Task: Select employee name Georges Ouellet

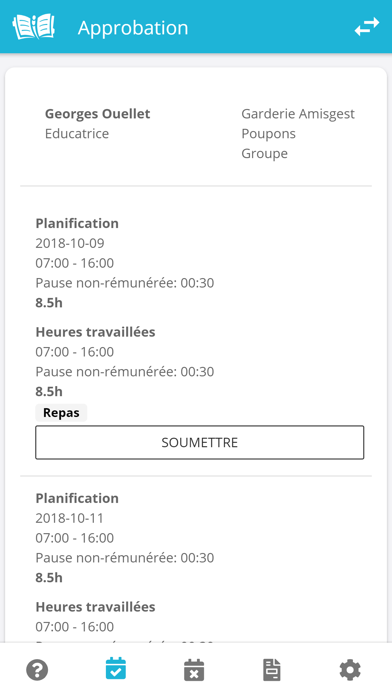Action: click(x=98, y=114)
